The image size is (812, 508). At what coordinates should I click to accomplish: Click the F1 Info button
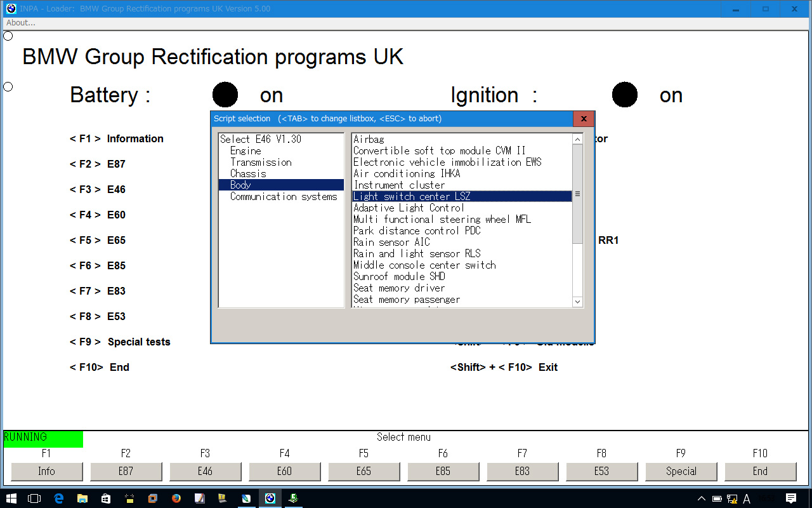click(x=46, y=471)
